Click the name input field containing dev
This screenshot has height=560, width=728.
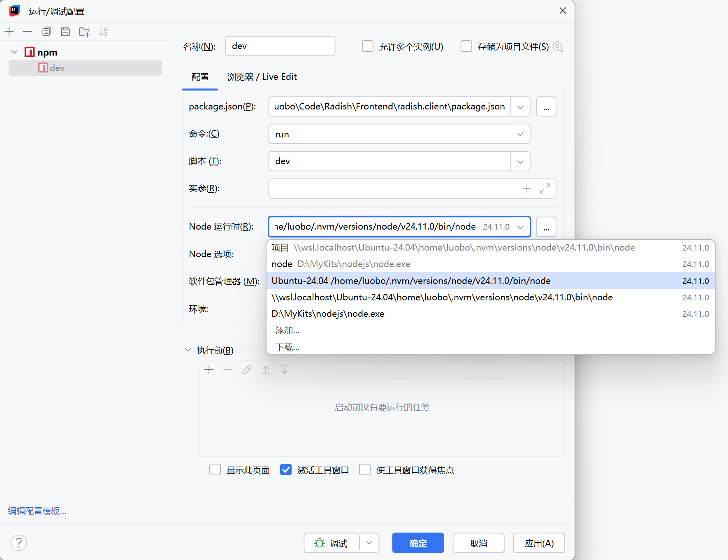[x=280, y=46]
